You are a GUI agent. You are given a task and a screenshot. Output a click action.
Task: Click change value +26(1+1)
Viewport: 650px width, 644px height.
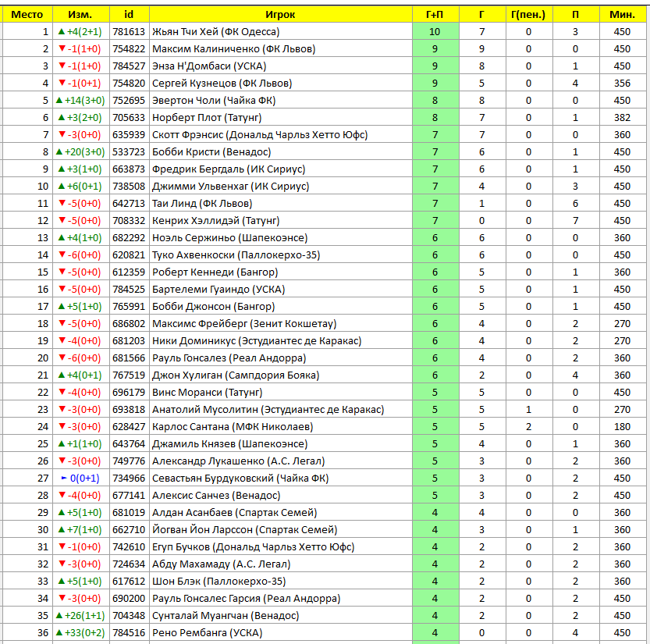pos(81,616)
